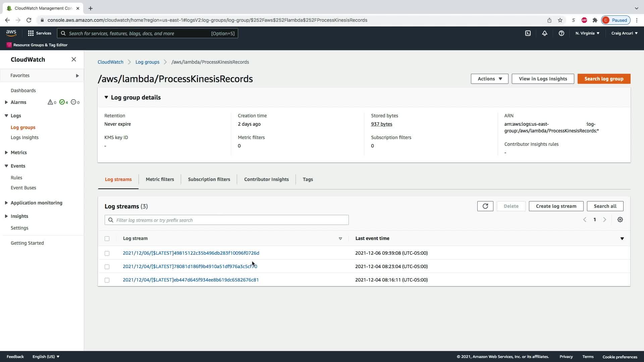Viewport: 644px width, 362px height.
Task: Click the notifications bell icon
Action: tap(544, 33)
